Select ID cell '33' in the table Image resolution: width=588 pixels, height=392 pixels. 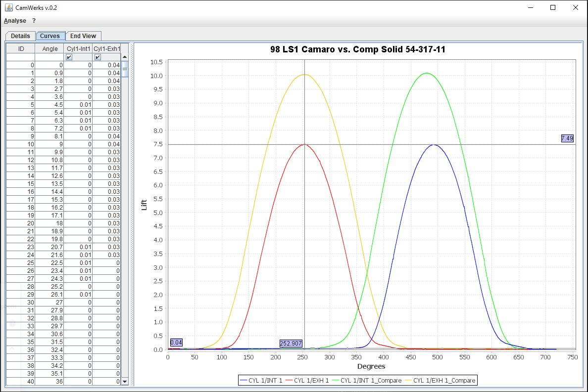(x=21, y=326)
